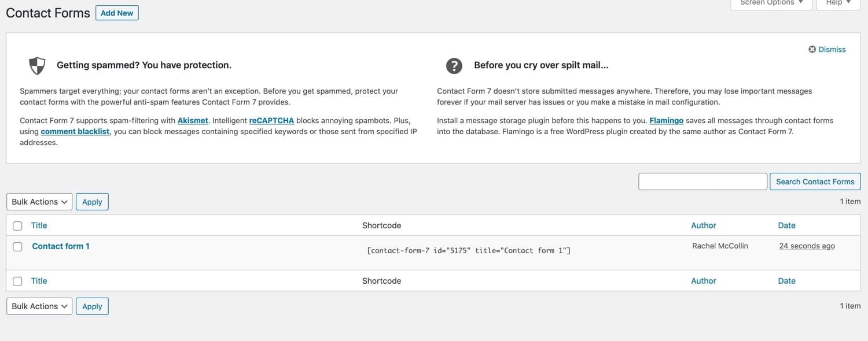Check the select-all checkbox in header row
The height and width of the screenshot is (341, 868).
point(17,225)
